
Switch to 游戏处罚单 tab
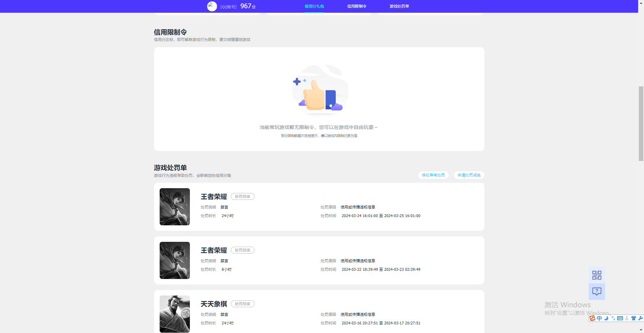click(x=399, y=6)
